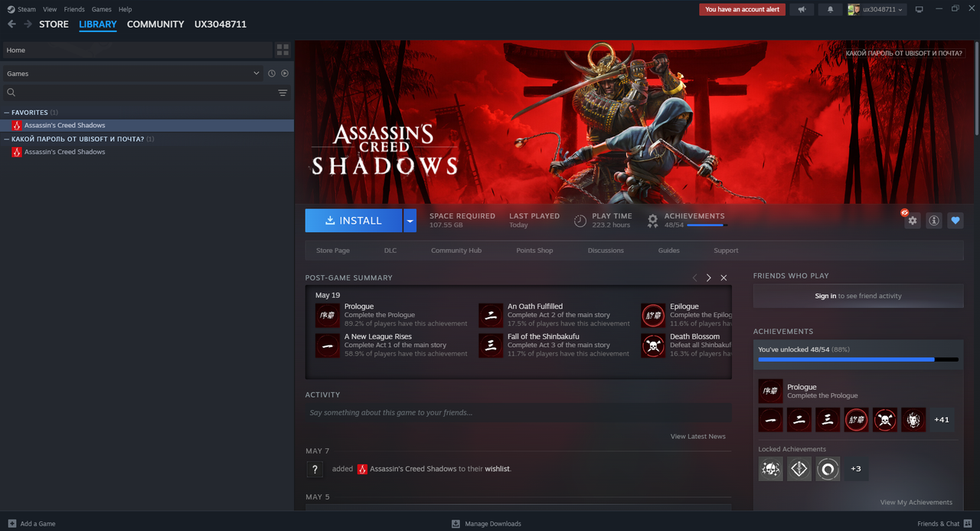This screenshot has width=980, height=531.
Task: Open recent activity clock filter
Action: [272, 74]
